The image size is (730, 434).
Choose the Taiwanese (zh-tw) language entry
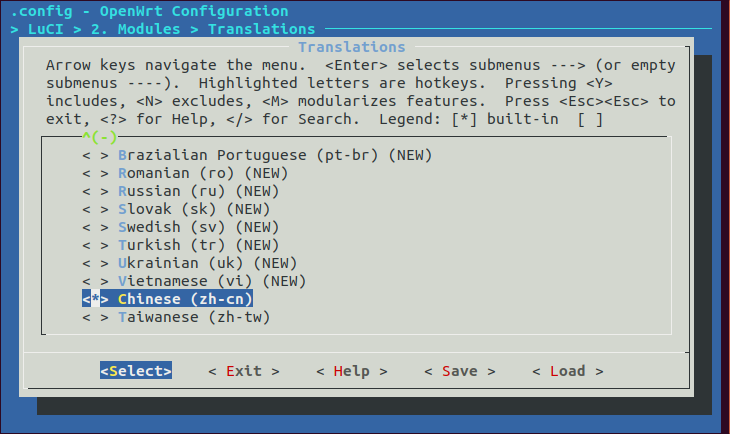coord(176,317)
